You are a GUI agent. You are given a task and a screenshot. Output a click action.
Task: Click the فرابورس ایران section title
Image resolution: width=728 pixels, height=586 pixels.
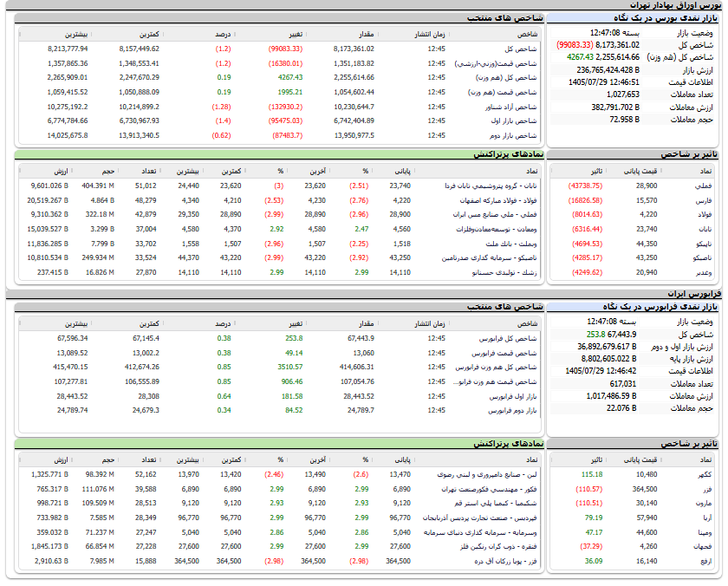click(694, 294)
